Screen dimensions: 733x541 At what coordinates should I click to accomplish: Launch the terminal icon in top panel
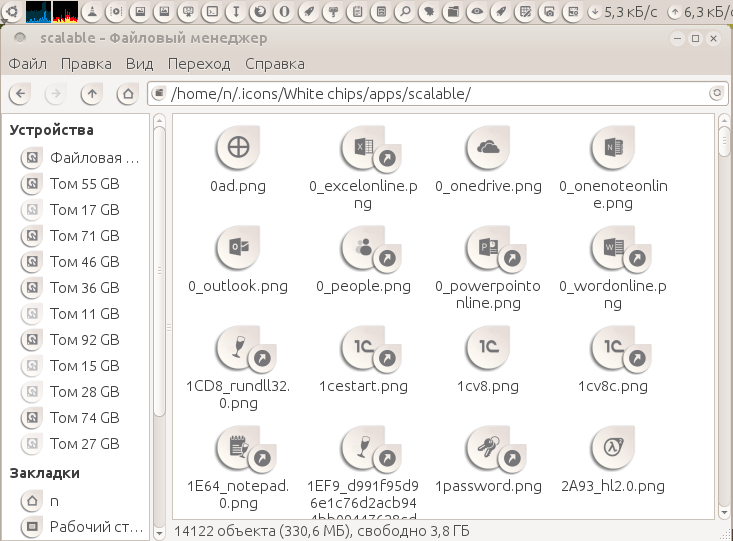coord(212,11)
